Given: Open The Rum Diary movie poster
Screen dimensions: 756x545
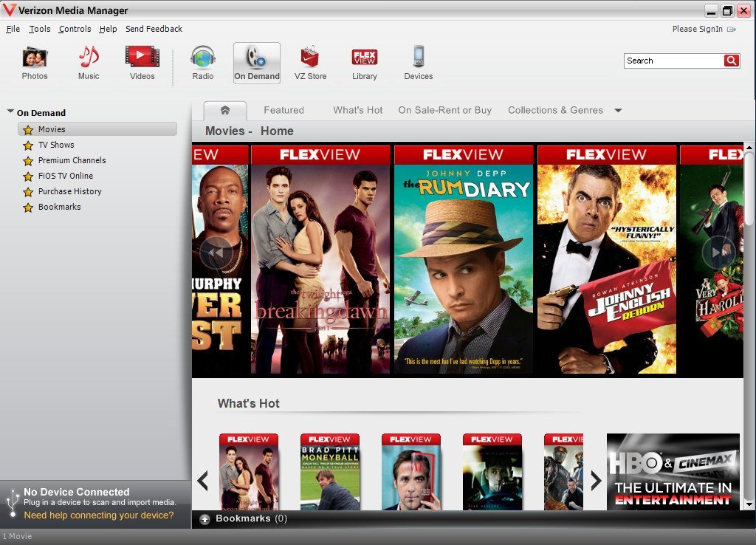Looking at the screenshot, I should (x=464, y=258).
